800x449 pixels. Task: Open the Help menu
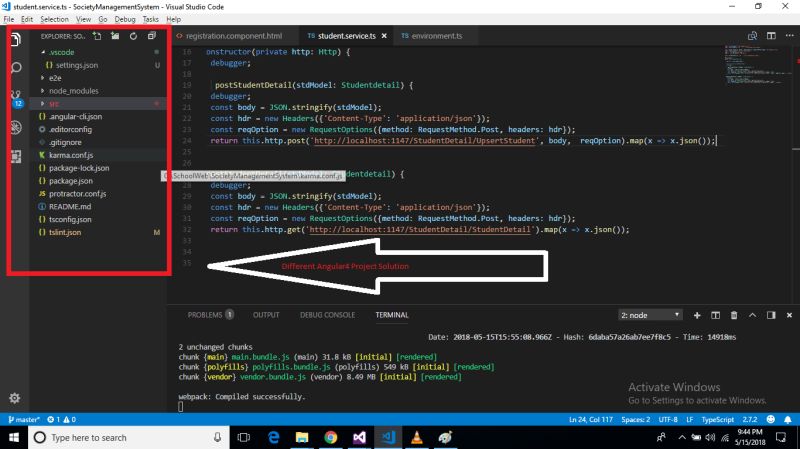tap(173, 19)
